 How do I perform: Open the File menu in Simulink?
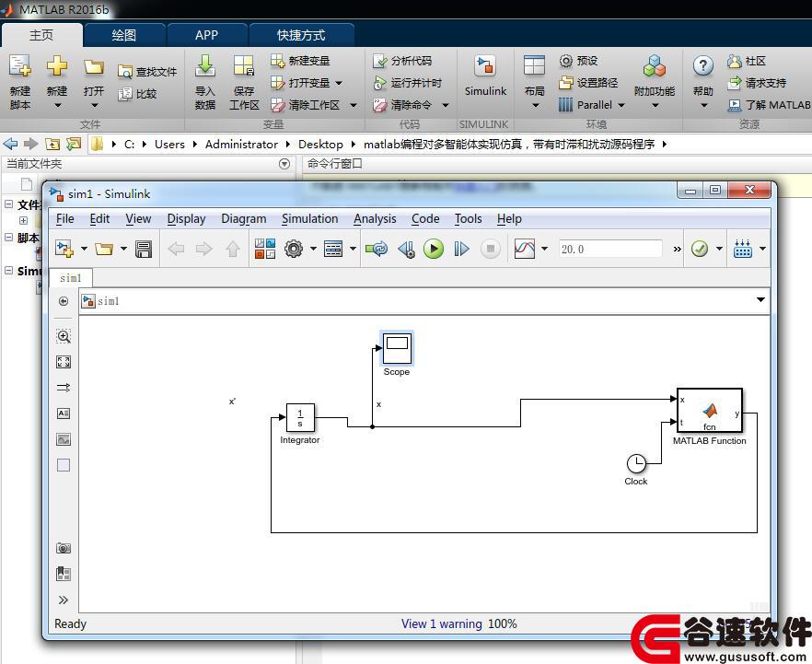coord(64,219)
